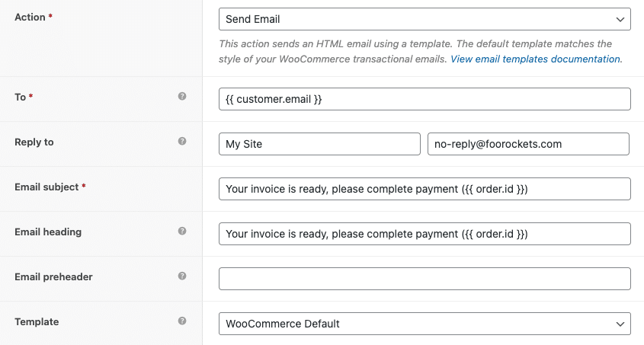Open View email templates documentation link
The width and height of the screenshot is (644, 345).
click(535, 59)
